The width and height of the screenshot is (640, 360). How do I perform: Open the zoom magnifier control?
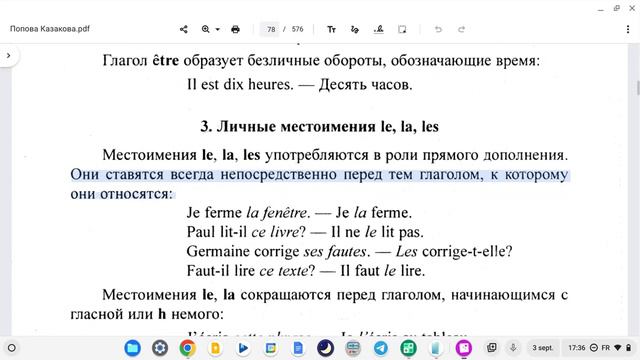pyautogui.click(x=206, y=29)
